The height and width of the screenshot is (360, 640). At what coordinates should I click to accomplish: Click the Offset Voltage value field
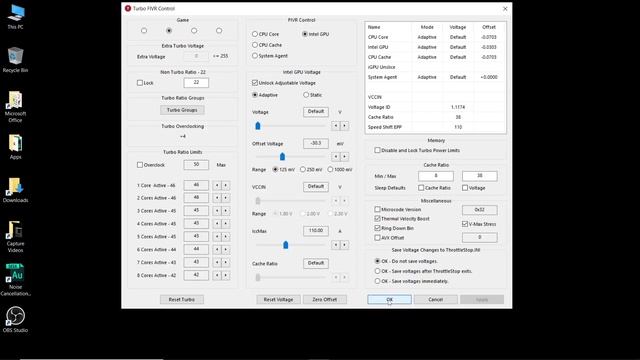[x=316, y=143]
